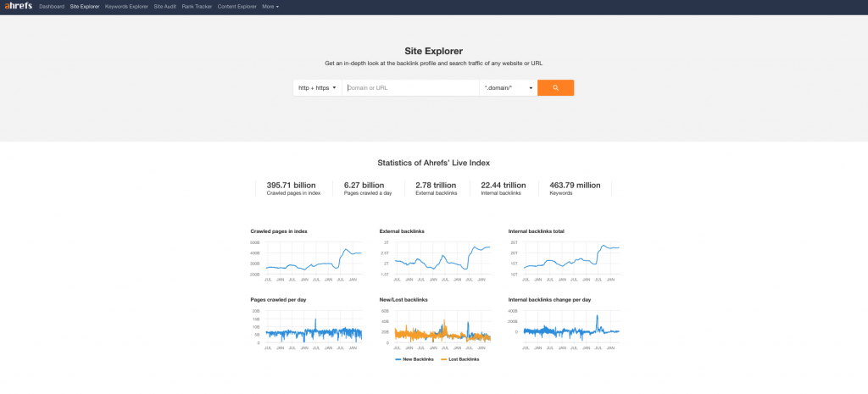Go to Site Audit
This screenshot has height=394, width=868.
point(165,7)
